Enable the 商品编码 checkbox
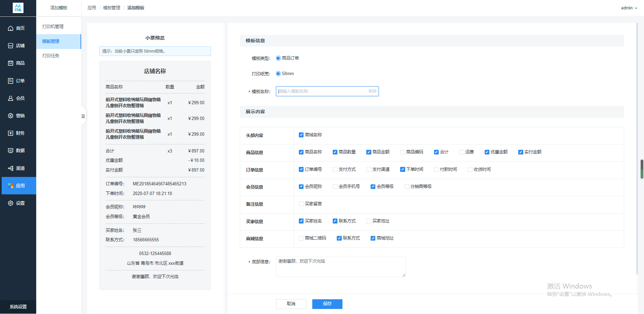This screenshot has width=644, height=314. pos(402,152)
